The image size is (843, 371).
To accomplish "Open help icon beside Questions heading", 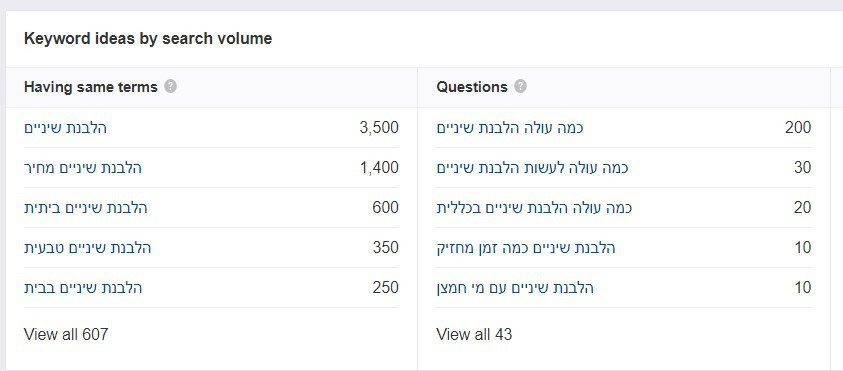I will pos(520,87).
